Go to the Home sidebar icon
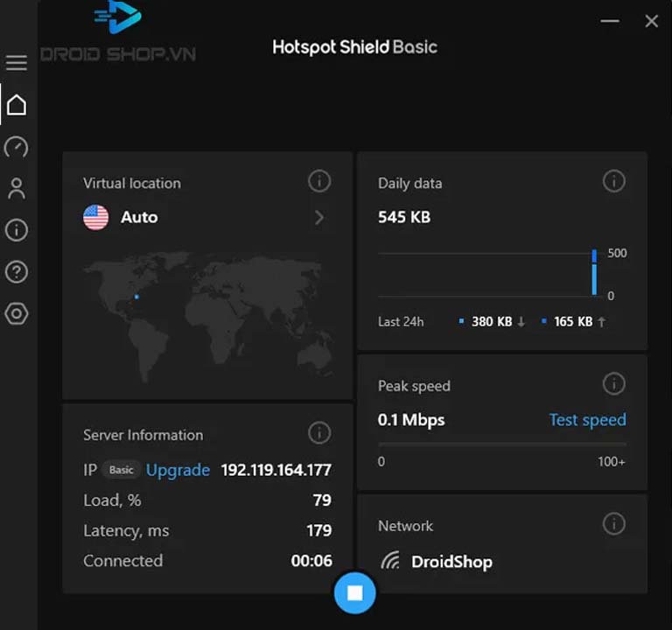The width and height of the screenshot is (672, 630). (17, 105)
